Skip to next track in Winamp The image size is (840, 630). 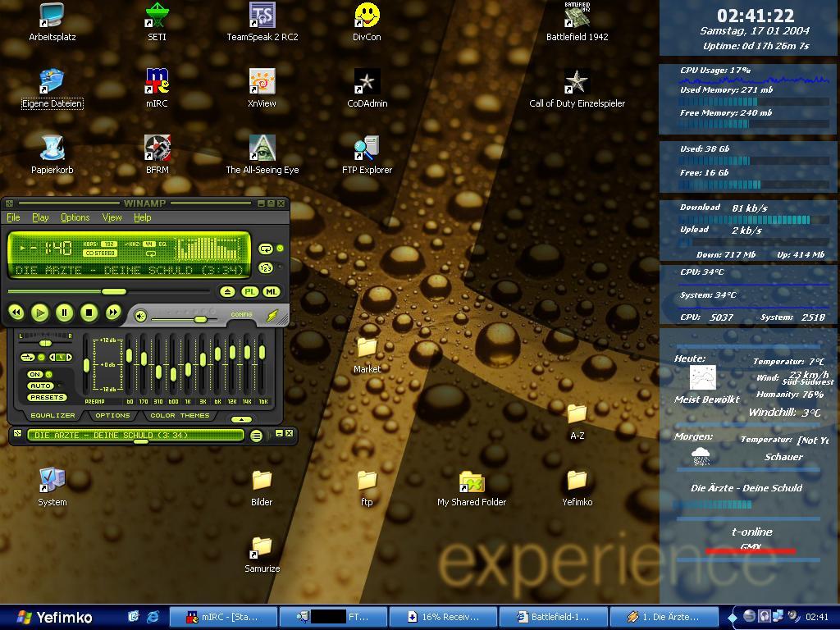(113, 313)
